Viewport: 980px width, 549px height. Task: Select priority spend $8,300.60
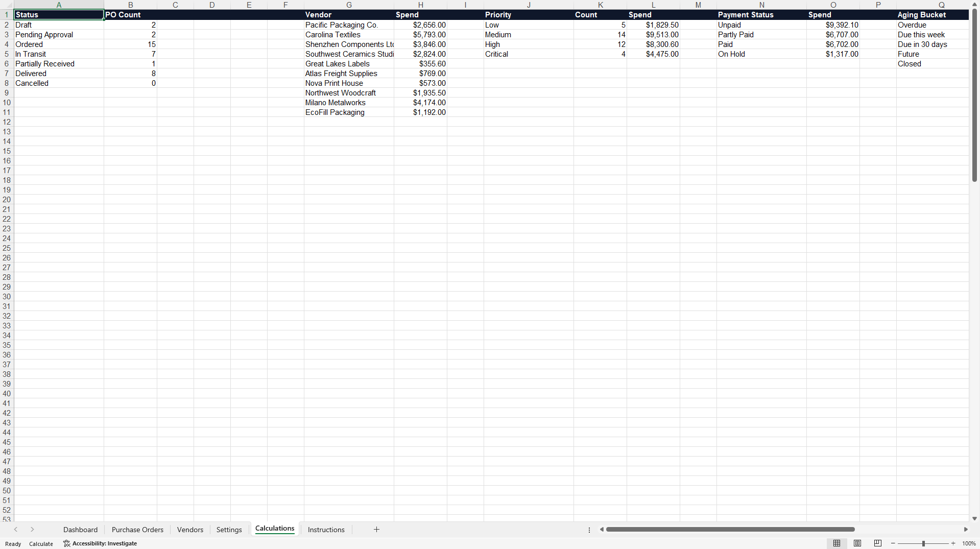(x=653, y=44)
